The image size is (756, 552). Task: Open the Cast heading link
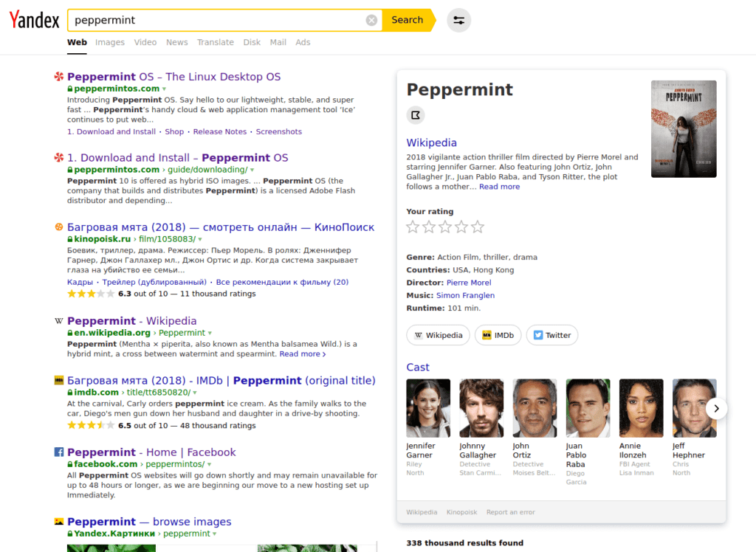418,368
